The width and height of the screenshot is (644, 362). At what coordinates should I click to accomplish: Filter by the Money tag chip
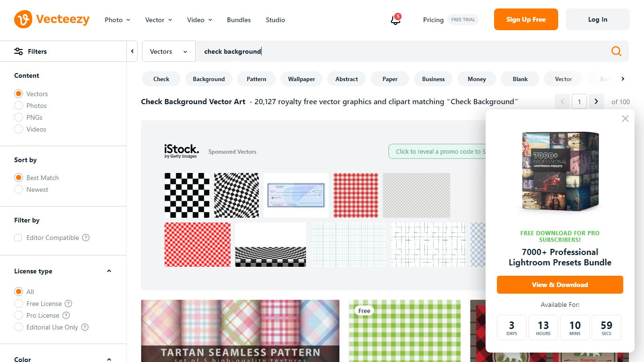pyautogui.click(x=477, y=79)
